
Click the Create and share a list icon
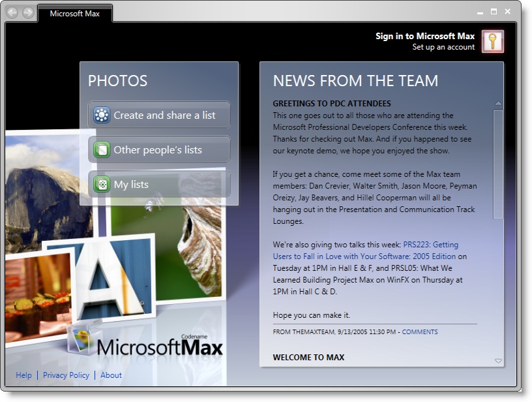(101, 116)
